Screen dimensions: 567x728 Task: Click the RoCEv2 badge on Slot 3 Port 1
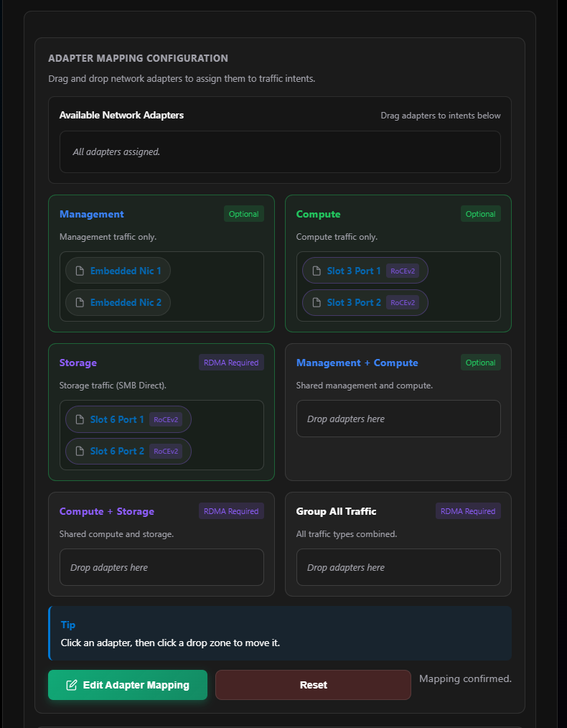pyautogui.click(x=403, y=271)
